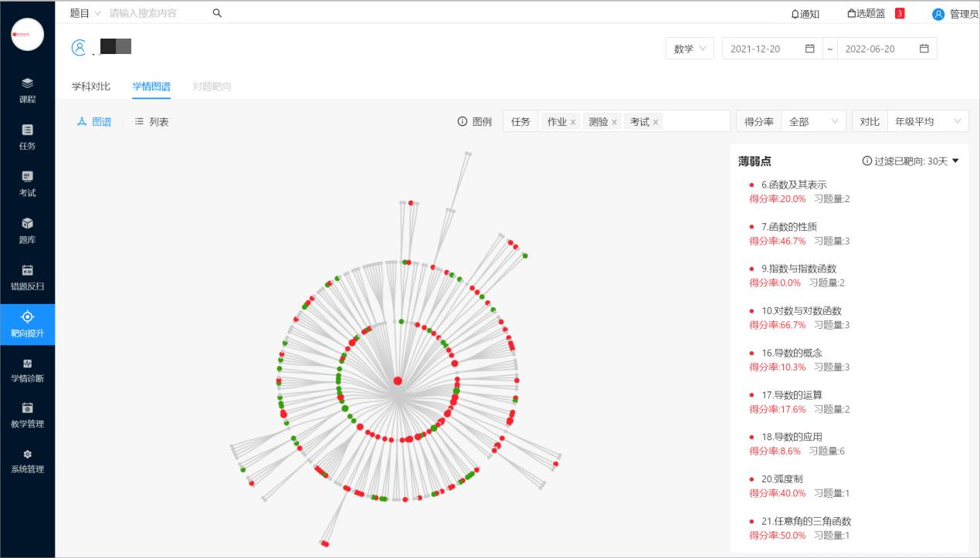980x558 pixels.
Task: Click the search content input field
Action: click(x=157, y=13)
